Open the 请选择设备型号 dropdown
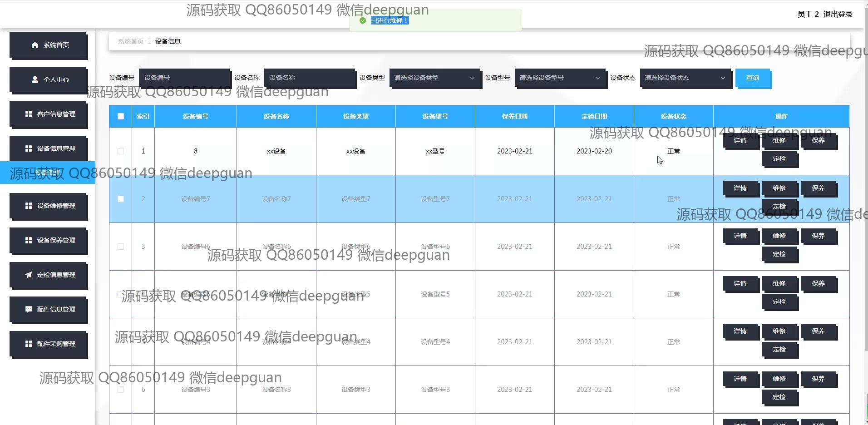The image size is (868, 425). coord(560,78)
